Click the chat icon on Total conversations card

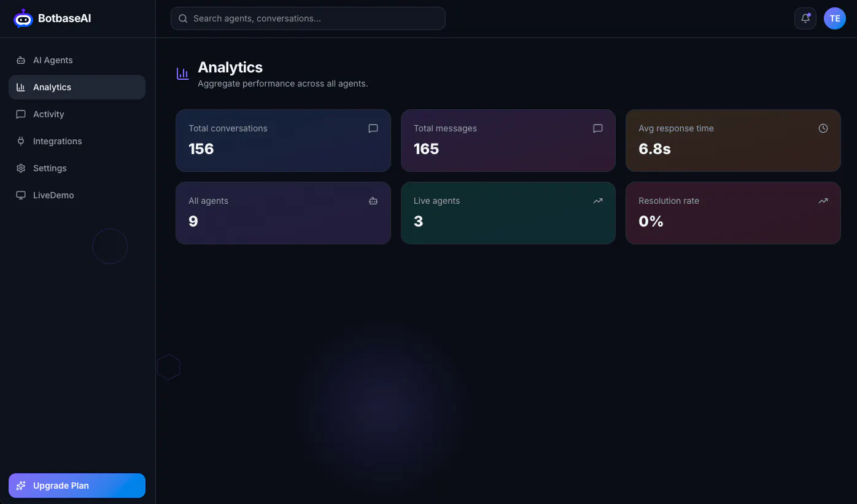point(373,128)
